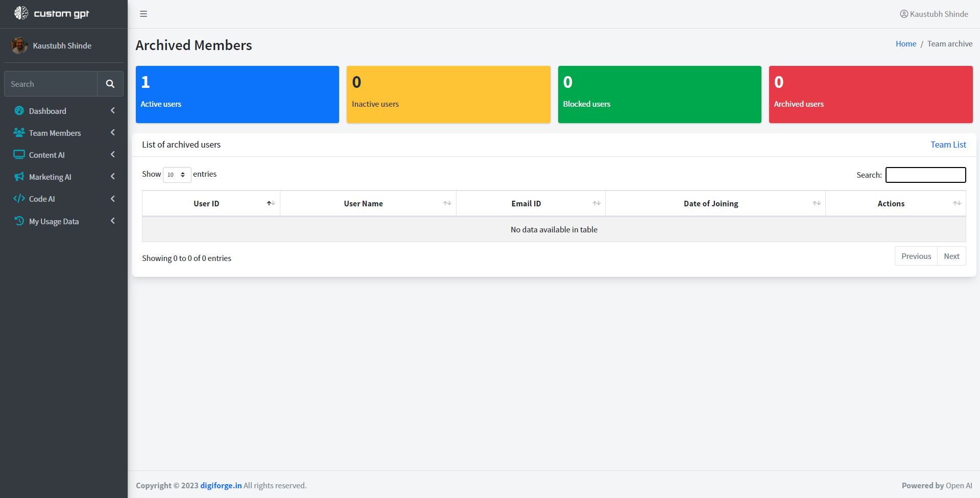
Task: Click the Dashboard gauge icon
Action: point(19,111)
